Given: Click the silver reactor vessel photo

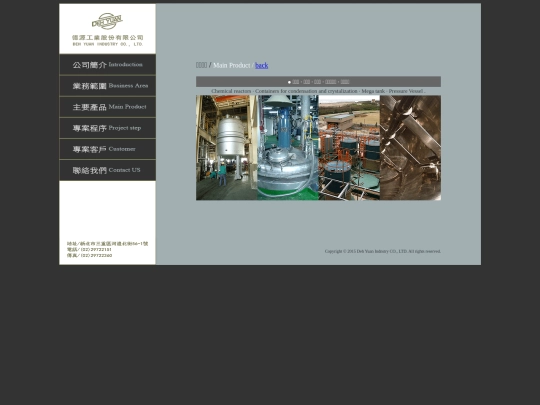Looking at the screenshot, I should coord(227,148).
